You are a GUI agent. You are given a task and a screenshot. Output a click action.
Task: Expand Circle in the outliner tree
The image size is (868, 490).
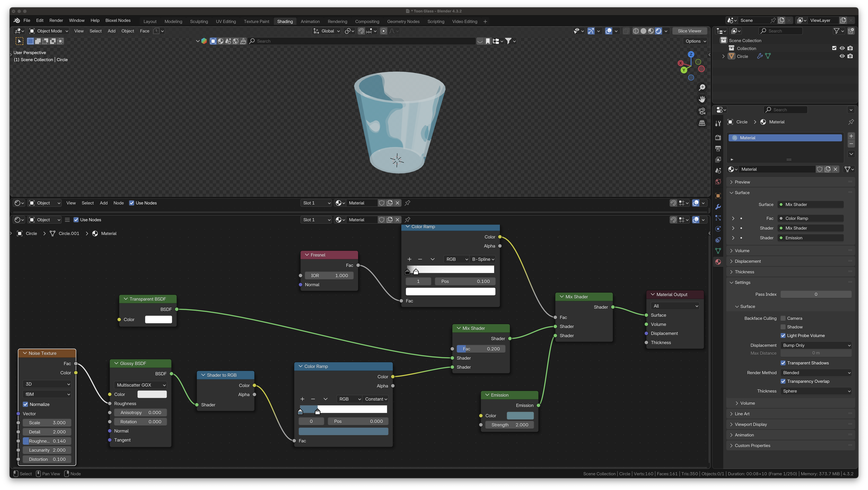pos(723,56)
